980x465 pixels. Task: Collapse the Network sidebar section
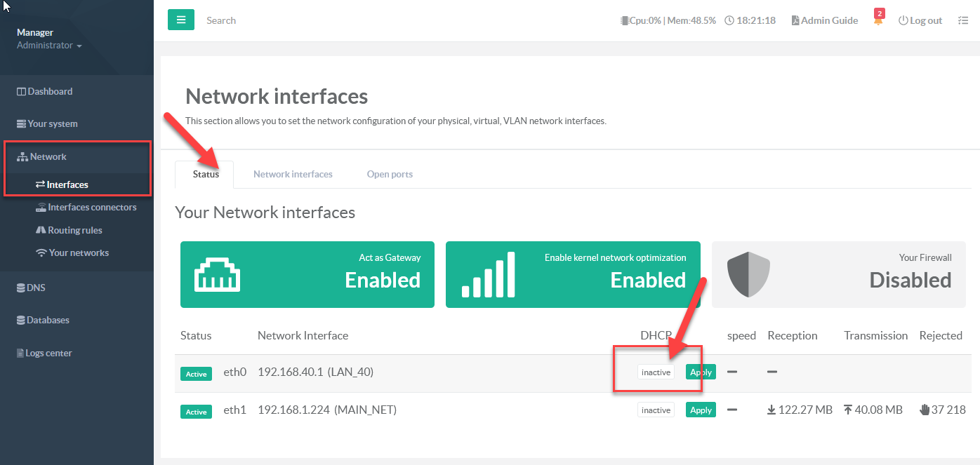pyautogui.click(x=48, y=157)
